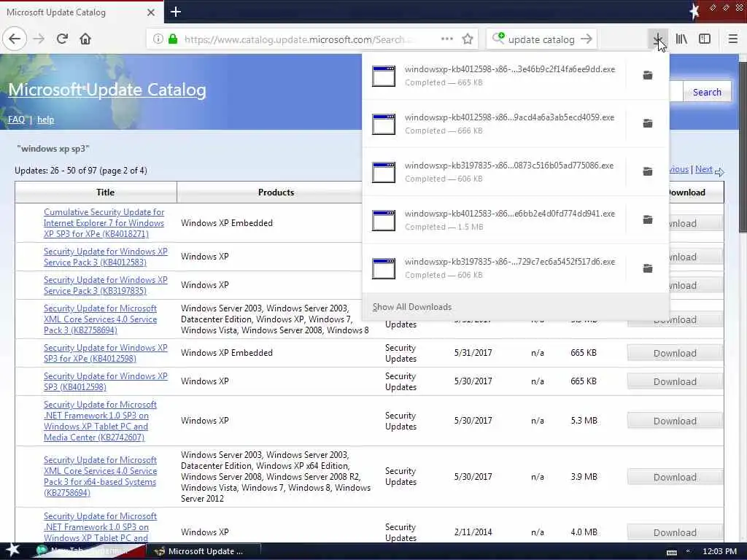
Task: Bookmark this page with the star icon
Action: click(468, 39)
